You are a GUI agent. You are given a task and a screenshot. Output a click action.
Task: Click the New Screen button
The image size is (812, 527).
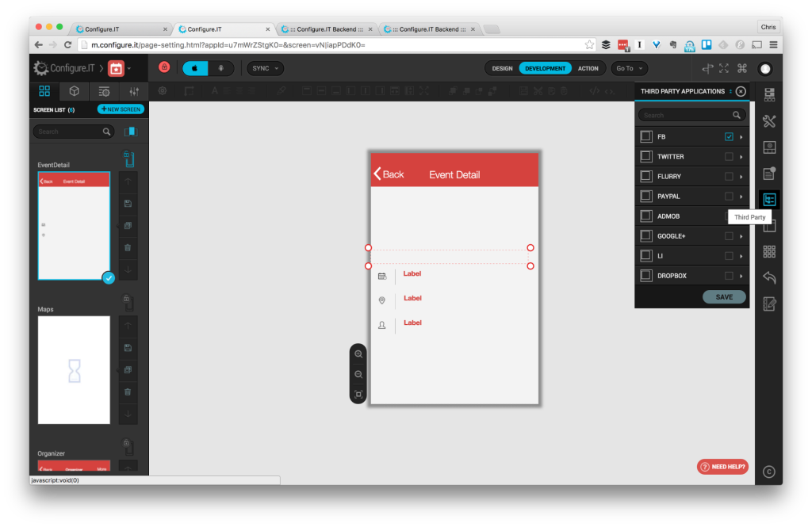(x=121, y=109)
